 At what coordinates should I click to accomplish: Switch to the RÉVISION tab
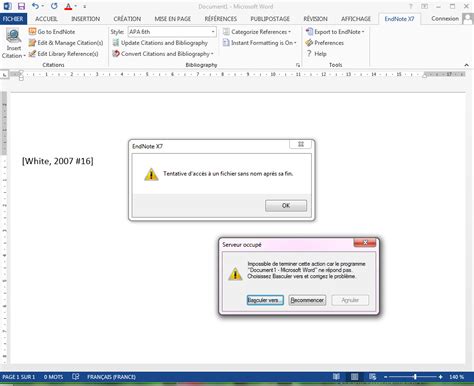pyautogui.click(x=315, y=19)
